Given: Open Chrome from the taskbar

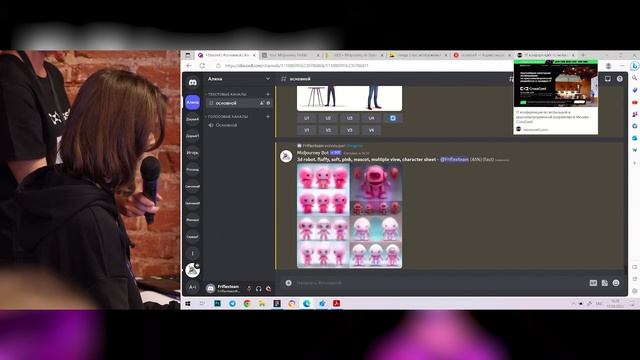Looking at the screenshot, I should tap(247, 303).
